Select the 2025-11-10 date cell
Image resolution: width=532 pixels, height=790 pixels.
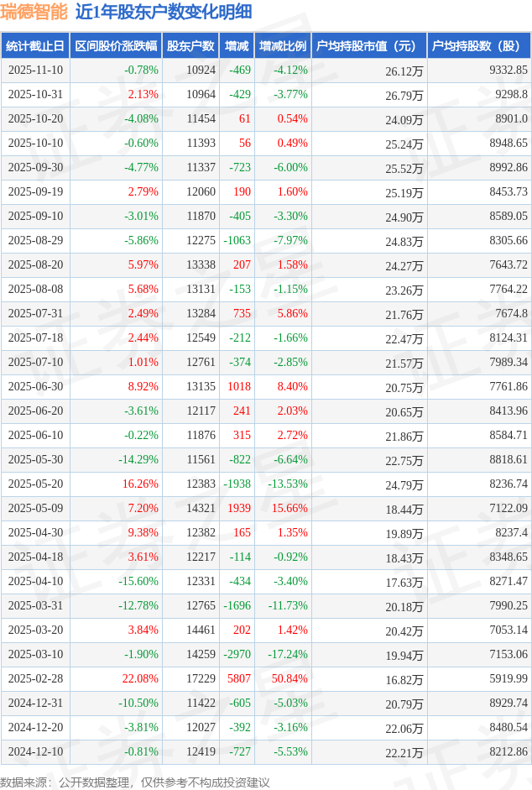(35, 71)
